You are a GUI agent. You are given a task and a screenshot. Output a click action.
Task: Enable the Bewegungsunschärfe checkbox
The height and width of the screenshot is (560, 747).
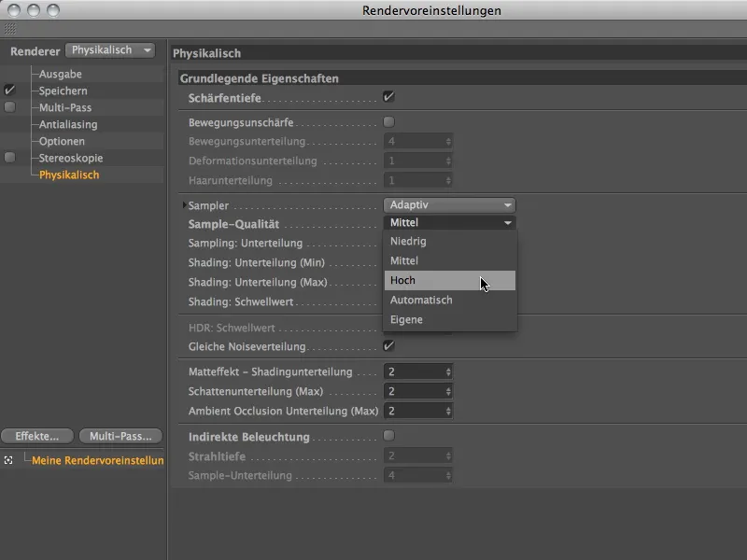388,122
